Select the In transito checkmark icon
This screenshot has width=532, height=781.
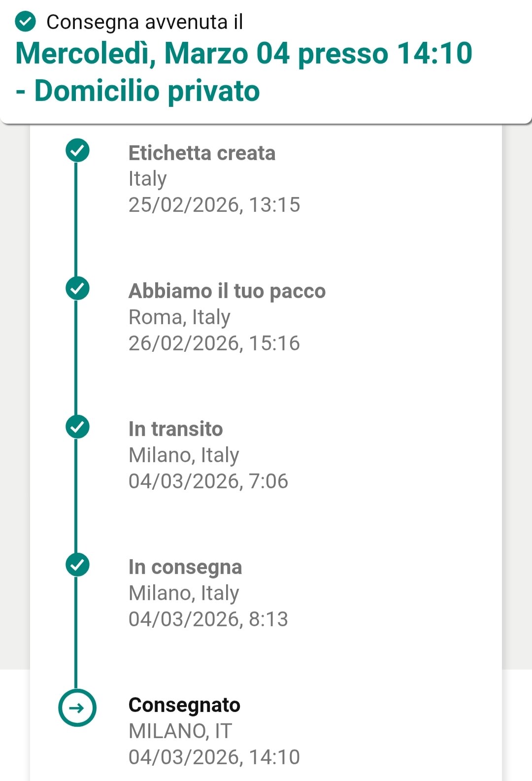(x=77, y=427)
